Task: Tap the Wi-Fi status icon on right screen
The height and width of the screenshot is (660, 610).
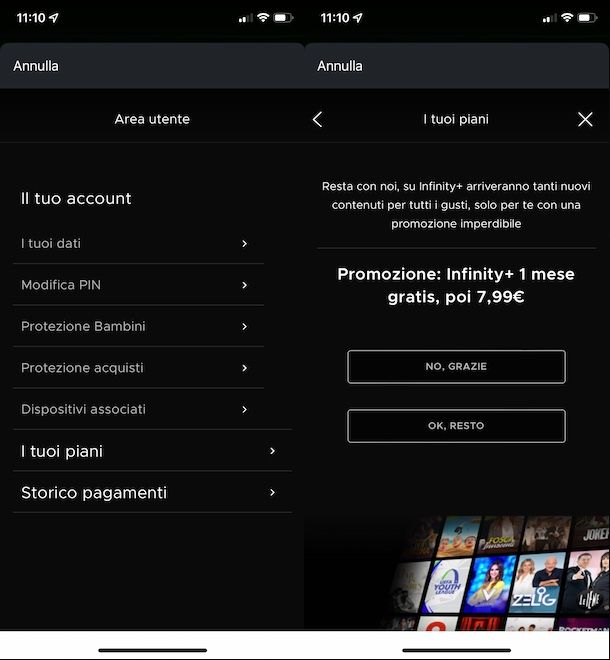Action: pyautogui.click(x=567, y=18)
